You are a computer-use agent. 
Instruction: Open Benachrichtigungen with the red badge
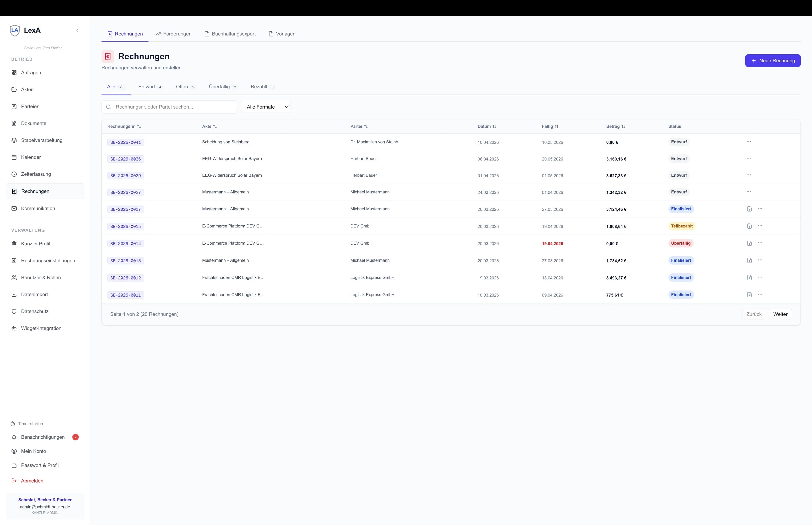tap(43, 437)
